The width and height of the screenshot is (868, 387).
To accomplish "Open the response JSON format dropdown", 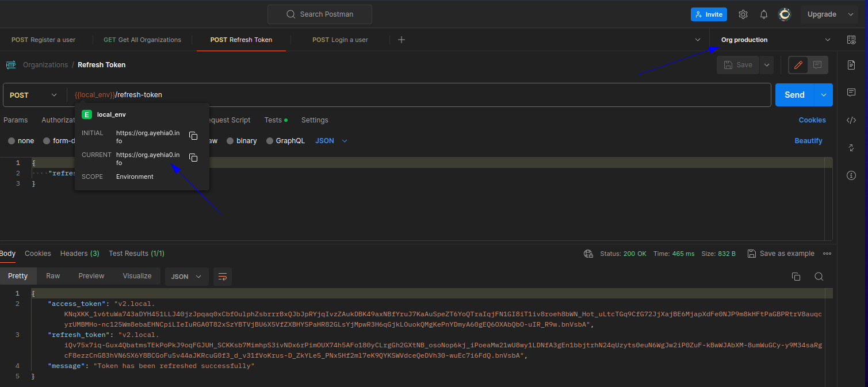I will point(186,277).
